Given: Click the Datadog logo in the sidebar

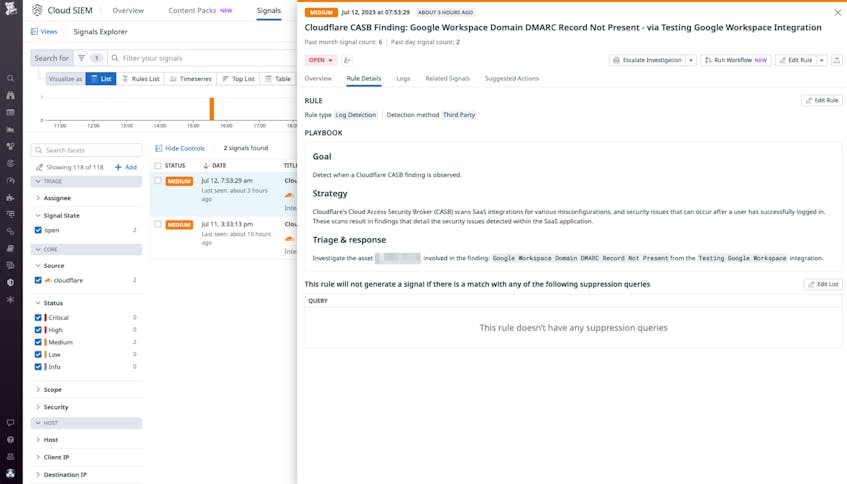Looking at the screenshot, I should click(10, 8).
